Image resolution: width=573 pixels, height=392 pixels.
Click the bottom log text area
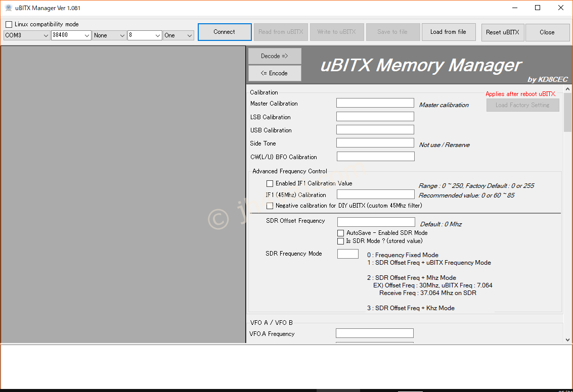286,366
